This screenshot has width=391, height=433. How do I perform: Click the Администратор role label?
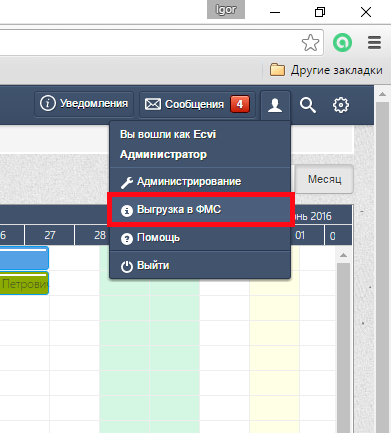[163, 154]
